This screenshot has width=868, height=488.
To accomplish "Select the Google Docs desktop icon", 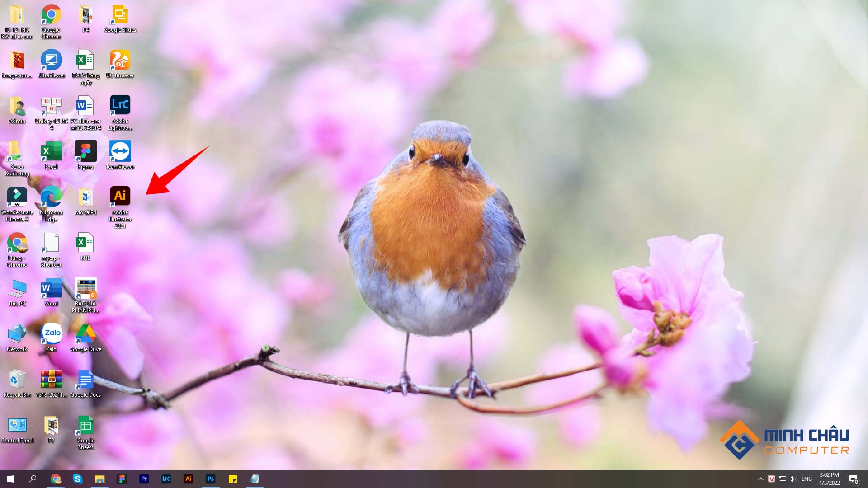I will click(x=85, y=384).
